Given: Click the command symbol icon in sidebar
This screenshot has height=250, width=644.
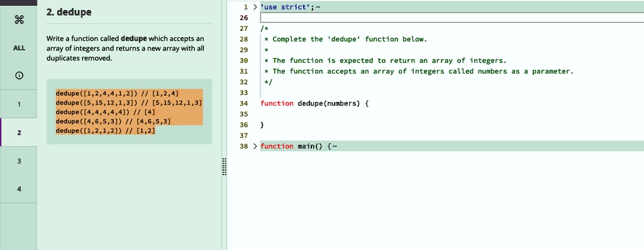Looking at the screenshot, I should click(x=19, y=20).
